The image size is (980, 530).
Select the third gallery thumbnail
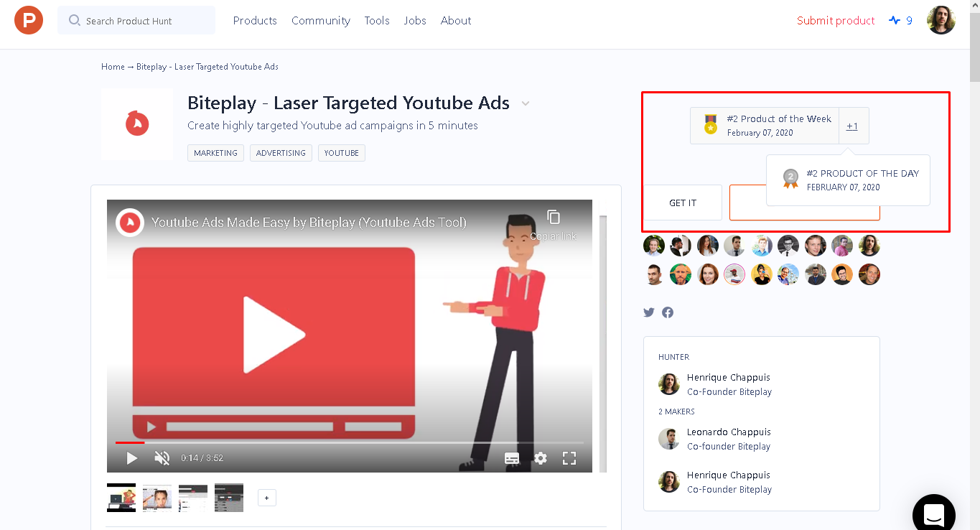(x=193, y=498)
